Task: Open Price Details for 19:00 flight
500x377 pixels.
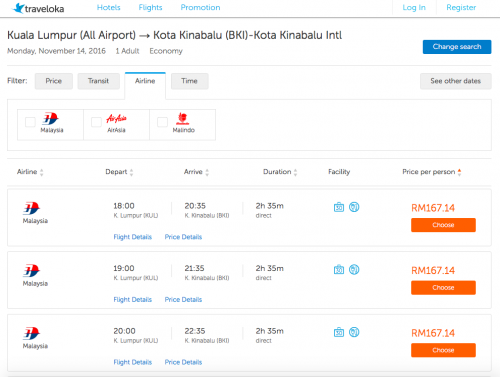Action: click(x=183, y=300)
